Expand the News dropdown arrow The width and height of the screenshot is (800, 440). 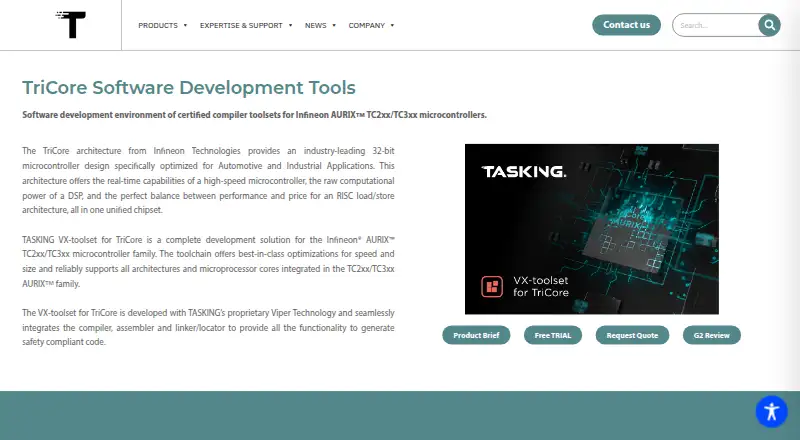334,26
